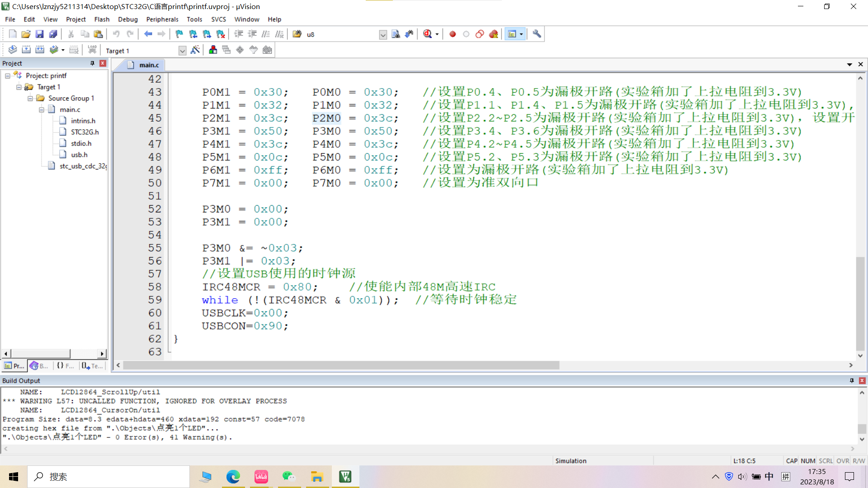Paste clipboard contents
The height and width of the screenshot is (488, 868).
[98, 34]
